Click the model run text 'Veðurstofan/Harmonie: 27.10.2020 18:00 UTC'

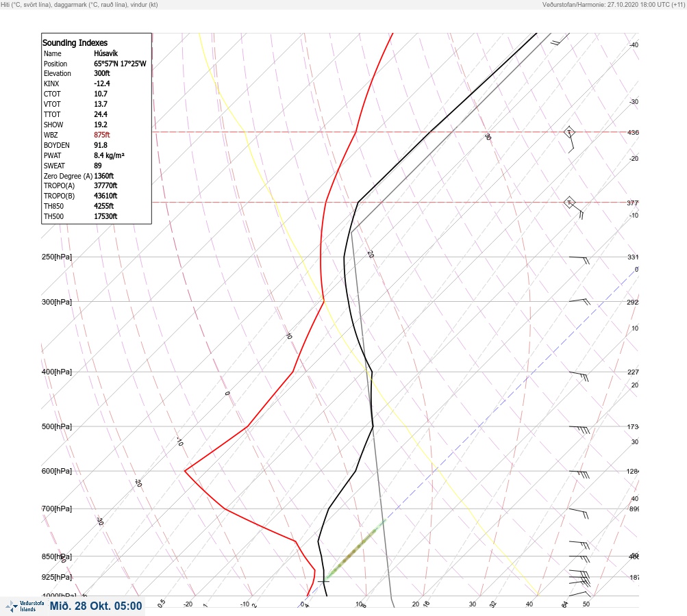click(606, 5)
